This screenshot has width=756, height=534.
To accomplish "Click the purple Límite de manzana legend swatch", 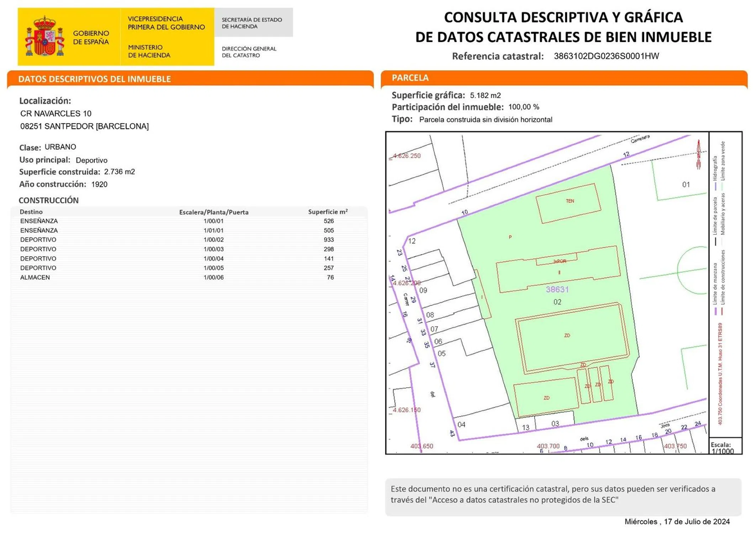I will [x=715, y=311].
